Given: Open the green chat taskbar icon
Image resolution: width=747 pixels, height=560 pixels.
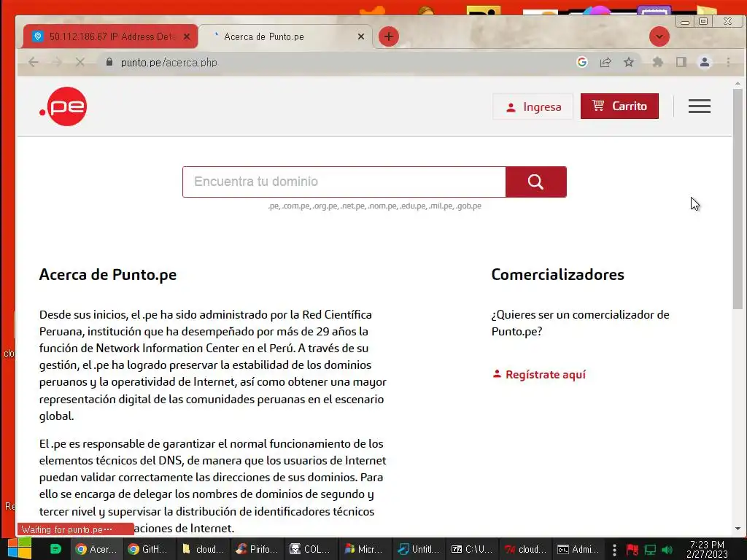Looking at the screenshot, I should coord(55,549).
